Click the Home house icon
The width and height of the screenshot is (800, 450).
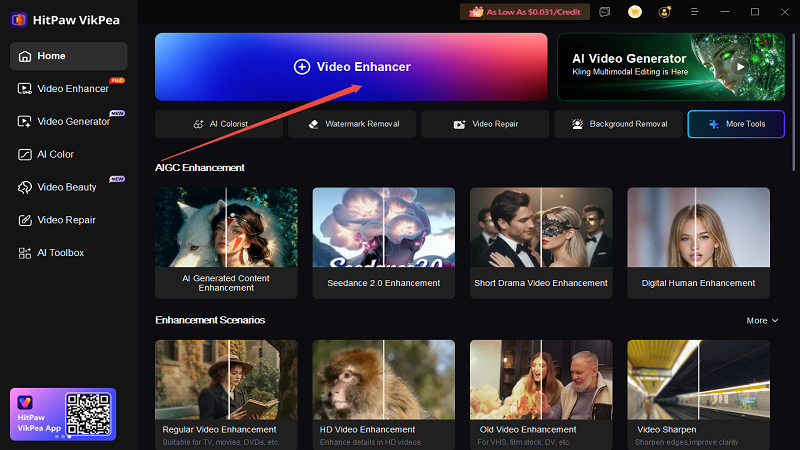(x=24, y=56)
